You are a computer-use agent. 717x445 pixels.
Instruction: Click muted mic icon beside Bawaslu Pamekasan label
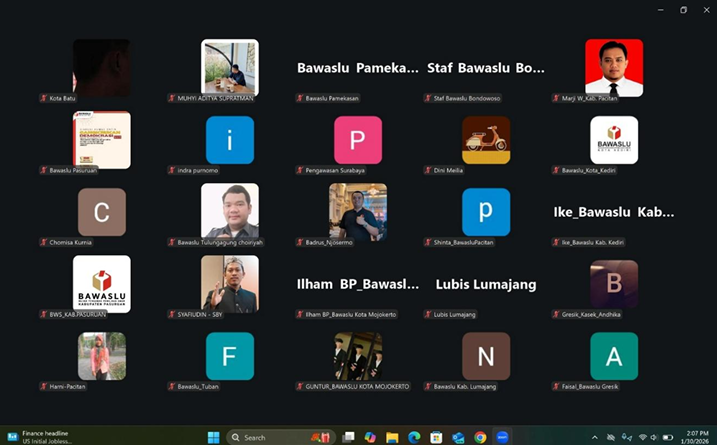pyautogui.click(x=300, y=98)
